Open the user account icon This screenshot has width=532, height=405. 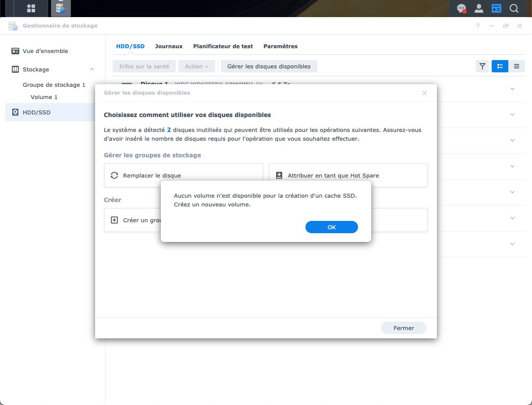tap(479, 8)
